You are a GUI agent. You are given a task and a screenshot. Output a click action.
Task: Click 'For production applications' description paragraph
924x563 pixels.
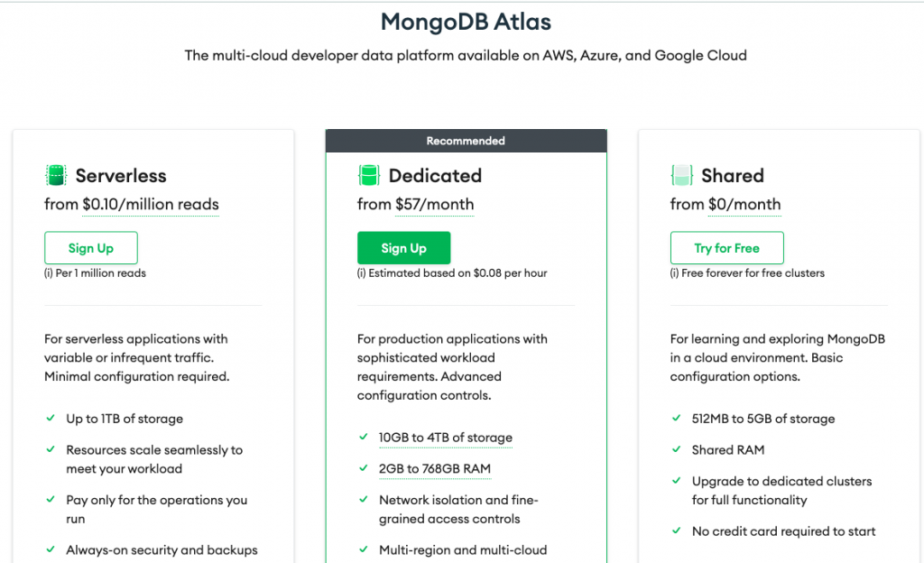pyautogui.click(x=452, y=367)
